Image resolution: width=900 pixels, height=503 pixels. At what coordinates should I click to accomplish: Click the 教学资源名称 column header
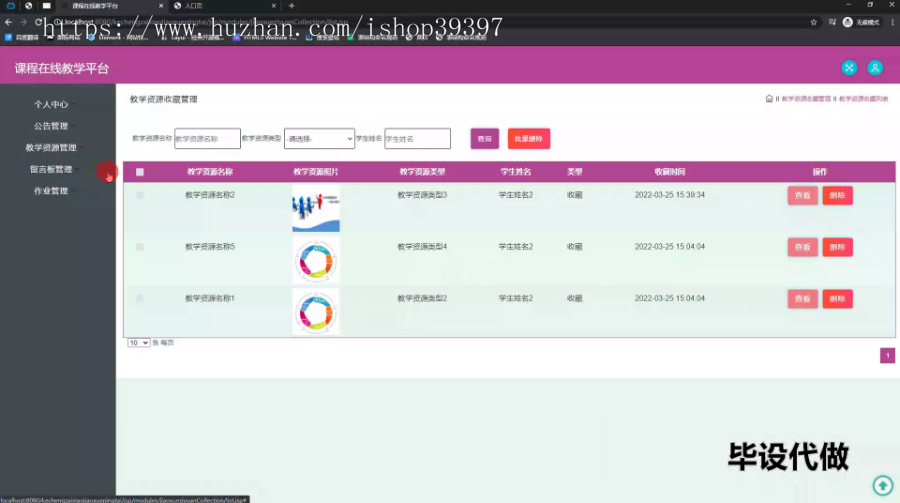[x=210, y=172]
